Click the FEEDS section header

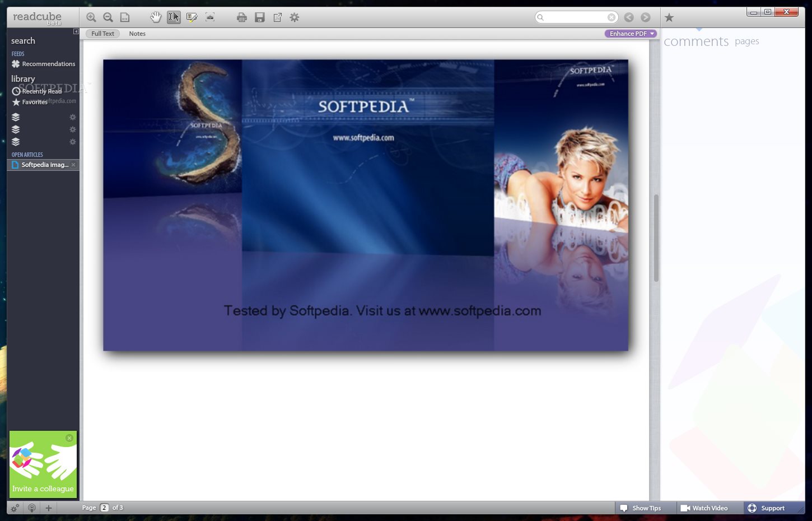(x=18, y=54)
